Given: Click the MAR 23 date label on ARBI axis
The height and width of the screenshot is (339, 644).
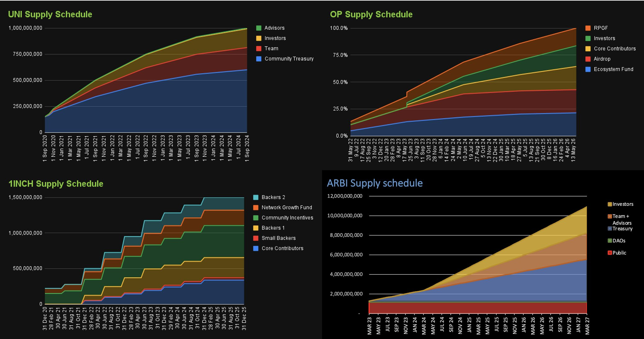Looking at the screenshot, I should pos(369,326).
